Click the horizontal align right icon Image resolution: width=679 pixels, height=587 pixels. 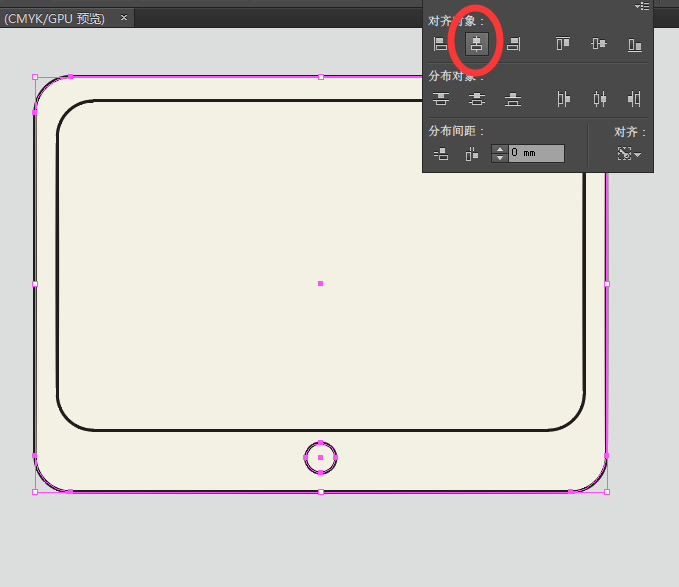pyautogui.click(x=513, y=44)
